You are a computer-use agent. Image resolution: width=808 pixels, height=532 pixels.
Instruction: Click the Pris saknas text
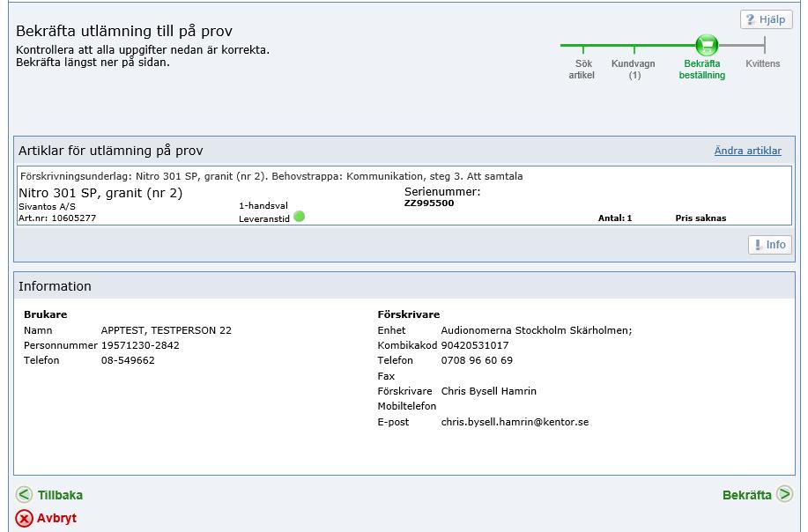click(x=701, y=218)
